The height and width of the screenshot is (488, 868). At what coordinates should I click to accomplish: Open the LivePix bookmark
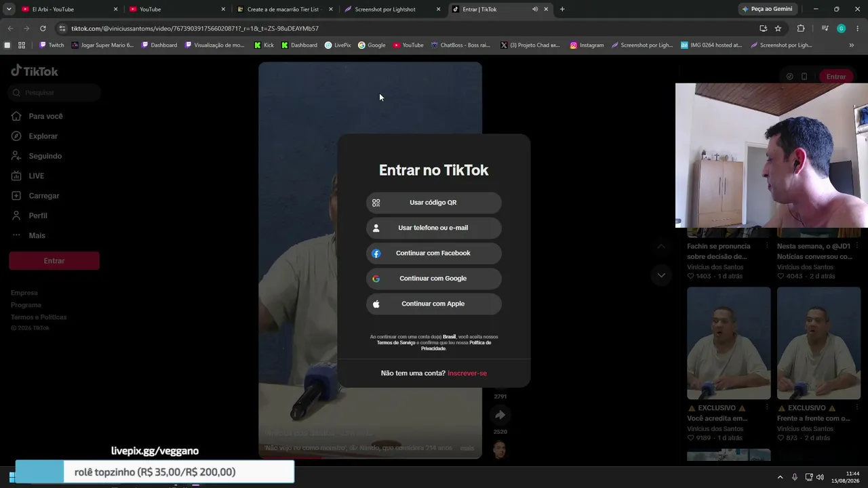point(338,45)
